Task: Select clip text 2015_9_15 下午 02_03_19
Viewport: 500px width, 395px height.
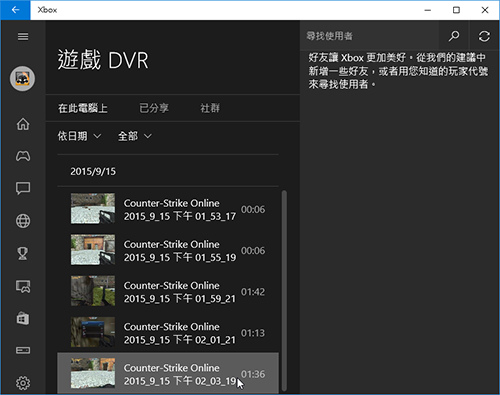Action: 180,381
